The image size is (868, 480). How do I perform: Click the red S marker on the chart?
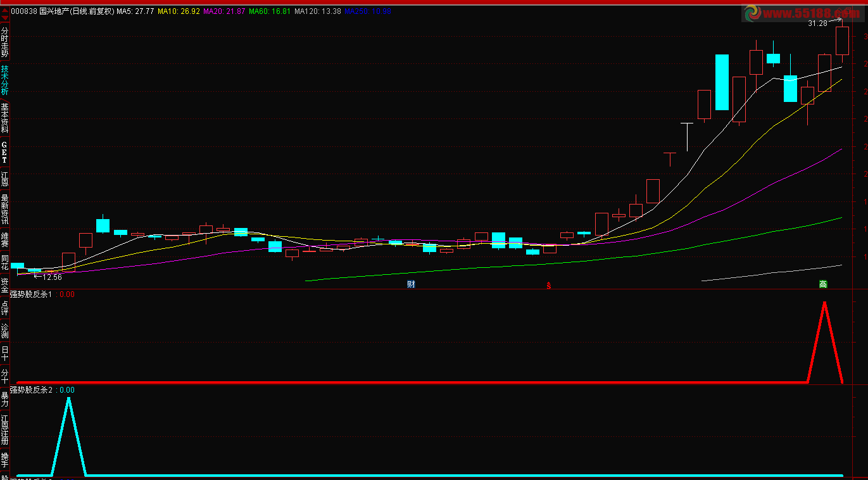549,286
